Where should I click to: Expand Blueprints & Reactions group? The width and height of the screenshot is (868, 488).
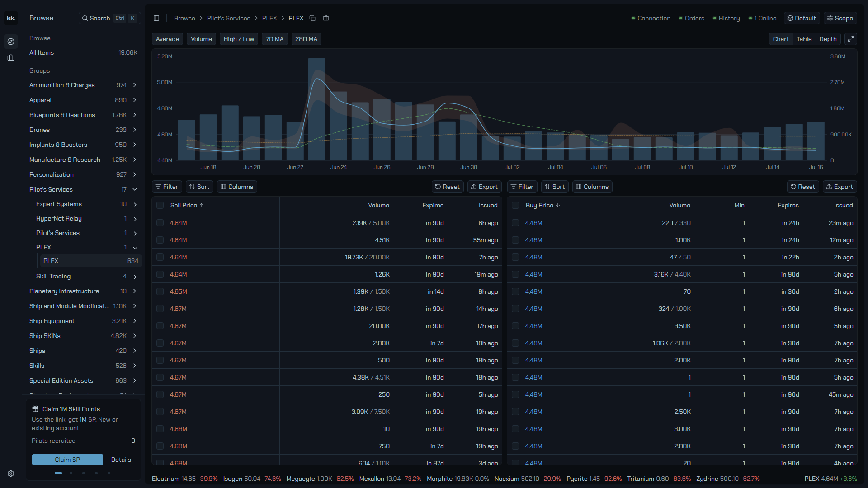(x=135, y=115)
